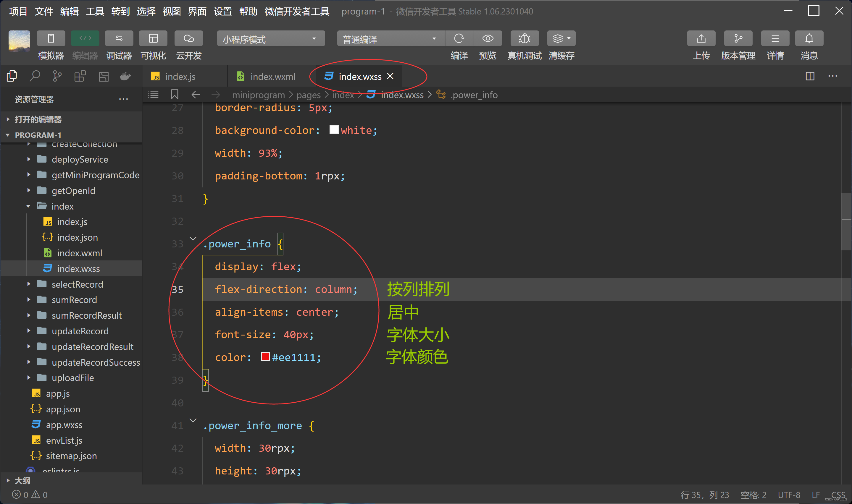Click the bookmark icon above the editor

(x=174, y=94)
